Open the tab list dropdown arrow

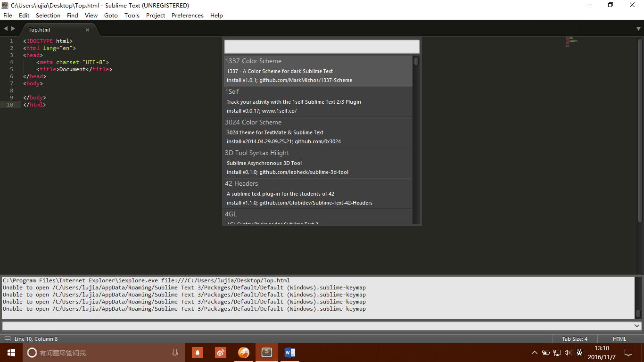638,29
